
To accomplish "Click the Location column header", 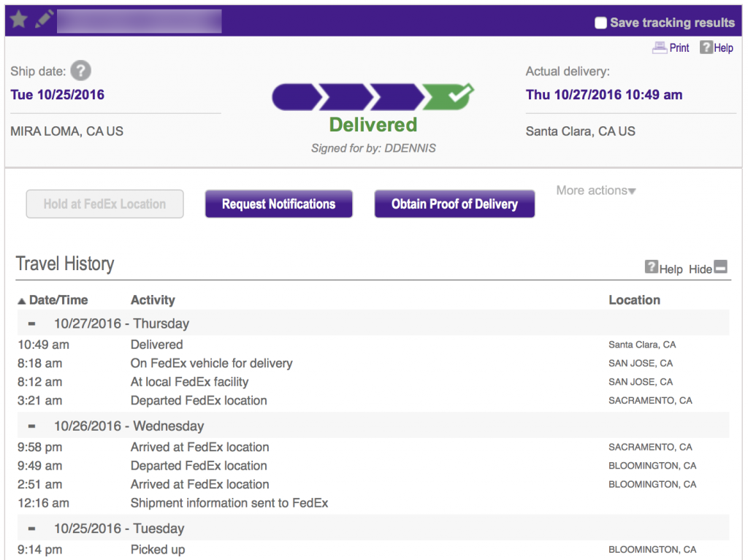I will click(x=634, y=300).
